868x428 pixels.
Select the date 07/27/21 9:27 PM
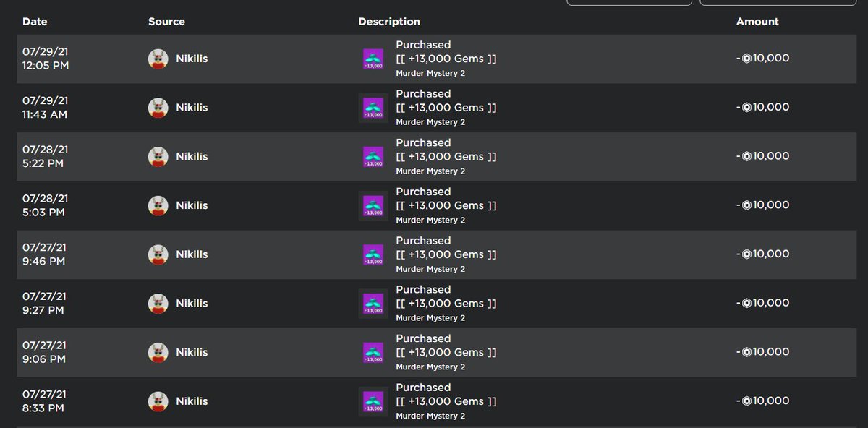pyautogui.click(x=46, y=304)
